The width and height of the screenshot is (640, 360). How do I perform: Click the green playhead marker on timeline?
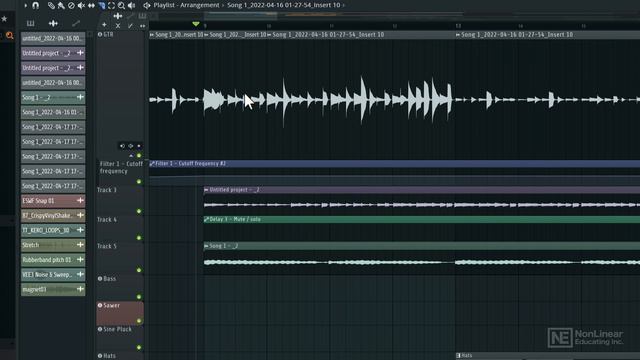coord(196,24)
